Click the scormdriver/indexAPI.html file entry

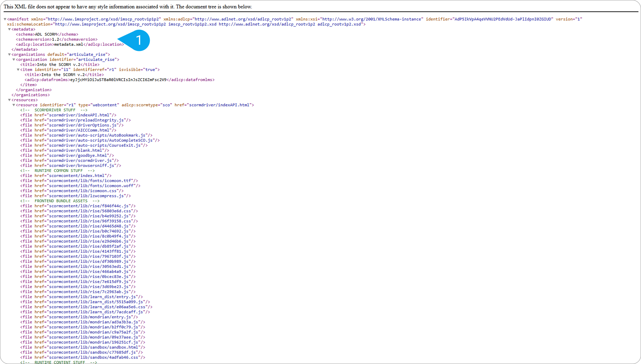pyautogui.click(x=68, y=115)
